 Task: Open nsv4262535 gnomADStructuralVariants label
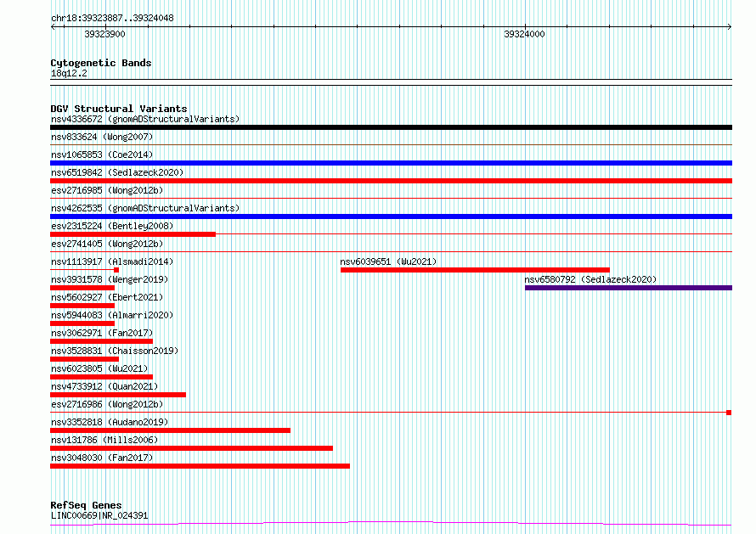pos(145,208)
